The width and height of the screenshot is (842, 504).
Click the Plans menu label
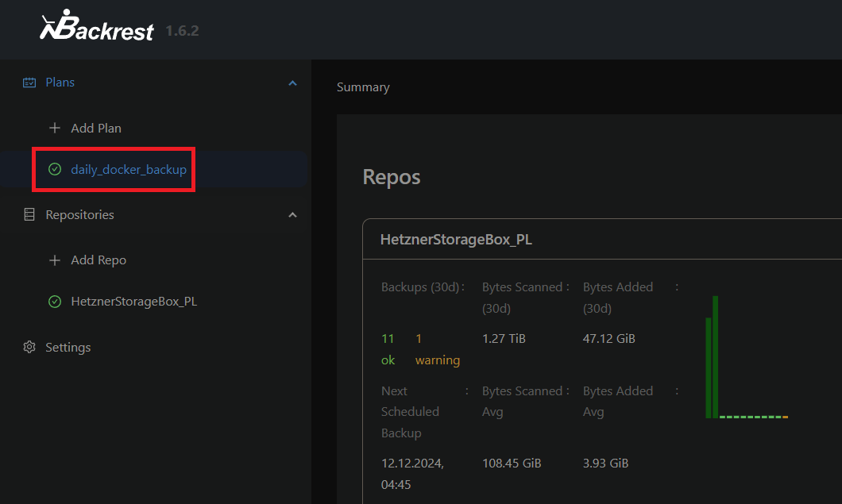[60, 83]
